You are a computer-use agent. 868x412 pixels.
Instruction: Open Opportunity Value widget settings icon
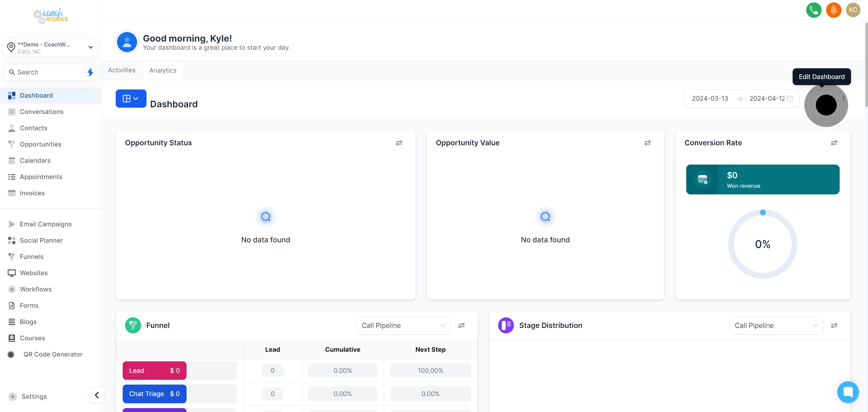pos(647,143)
